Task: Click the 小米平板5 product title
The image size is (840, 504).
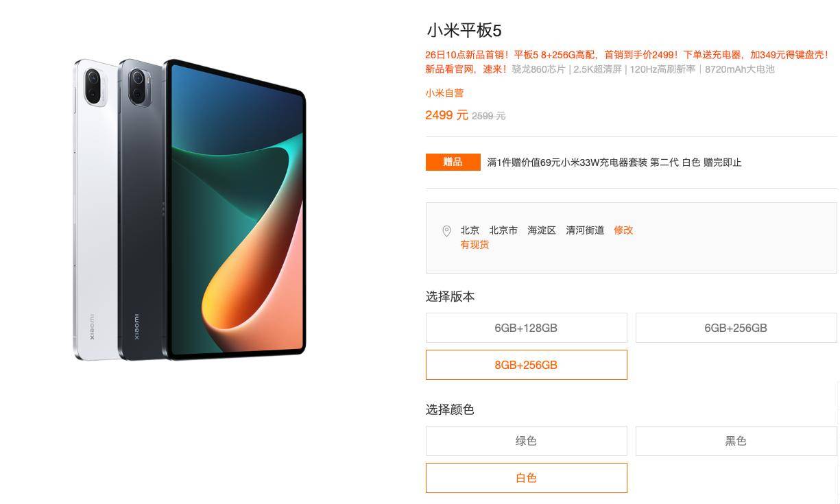Action: pyautogui.click(x=464, y=30)
